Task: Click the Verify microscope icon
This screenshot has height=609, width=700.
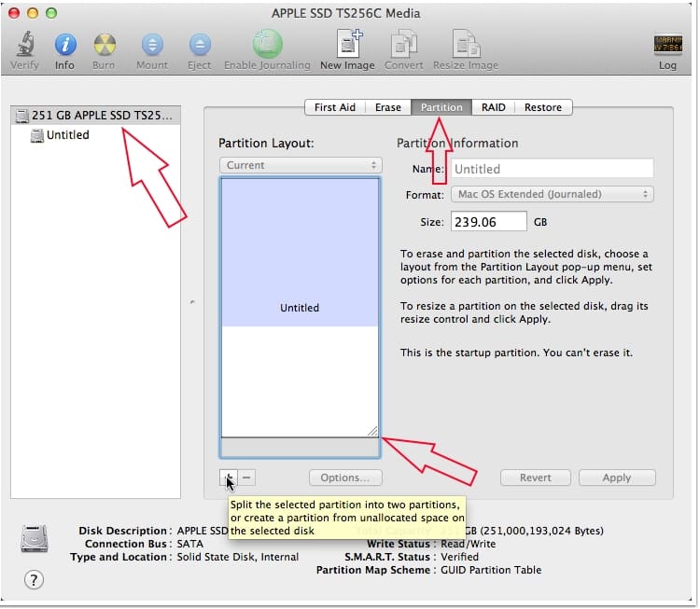Action: tap(25, 44)
